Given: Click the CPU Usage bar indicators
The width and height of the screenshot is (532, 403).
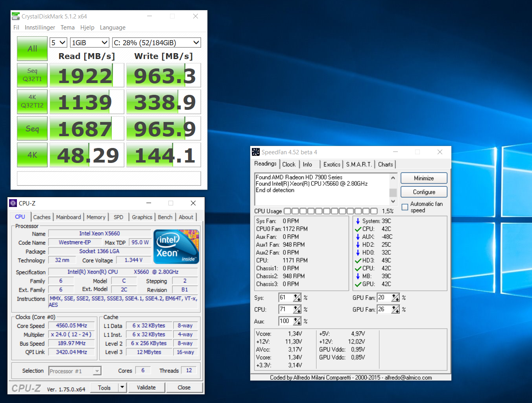Looking at the screenshot, I should (331, 211).
